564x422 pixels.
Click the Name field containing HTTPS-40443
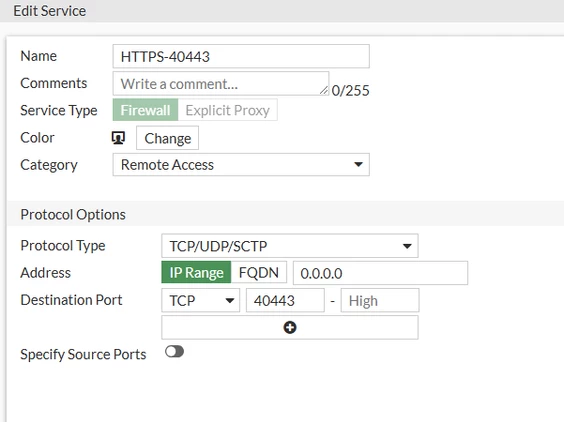[241, 56]
